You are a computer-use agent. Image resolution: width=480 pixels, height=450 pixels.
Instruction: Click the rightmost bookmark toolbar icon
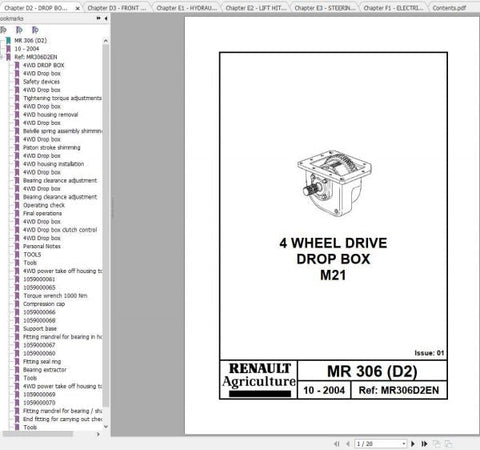tap(35, 30)
